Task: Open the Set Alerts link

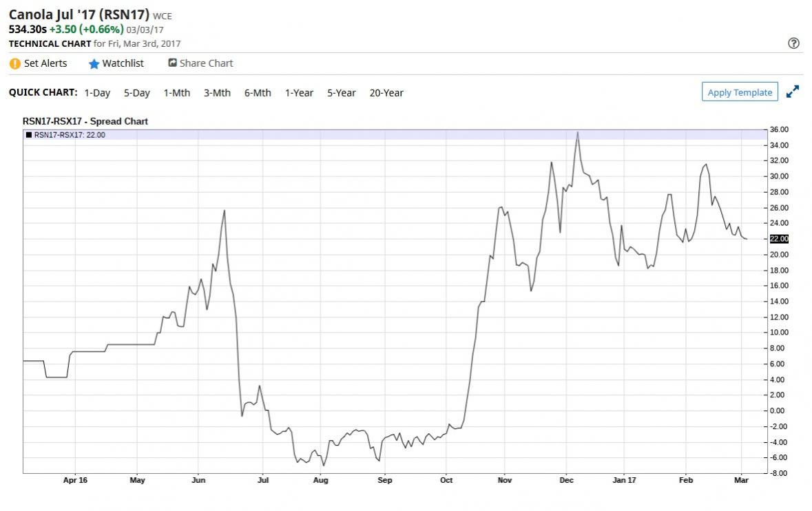Action: point(45,63)
